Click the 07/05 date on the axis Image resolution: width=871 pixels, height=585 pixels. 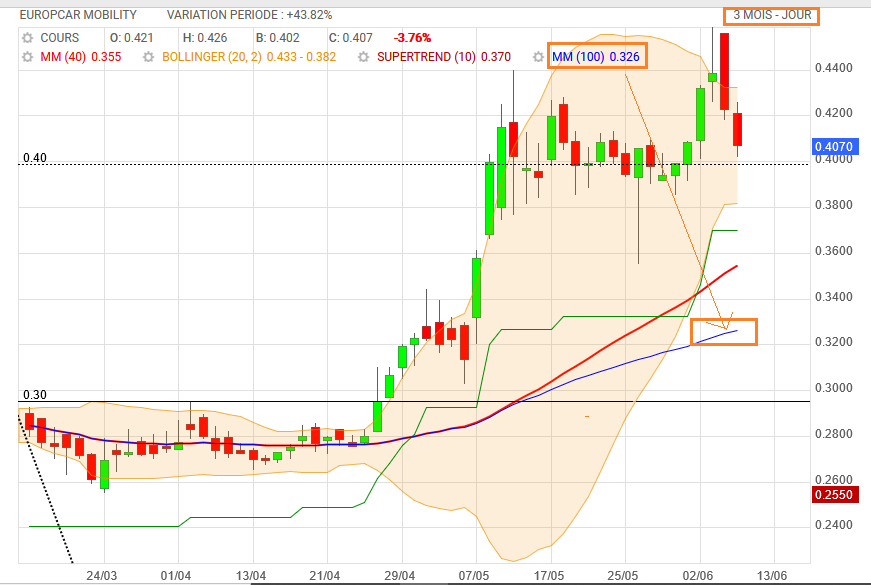[474, 576]
